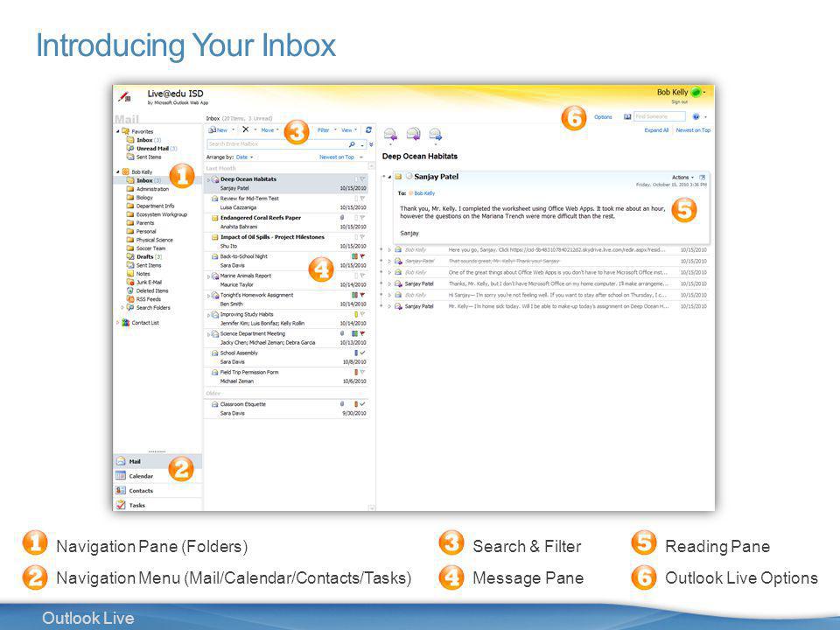
Task: Click the Forward icon in reading pane
Action: (436, 134)
